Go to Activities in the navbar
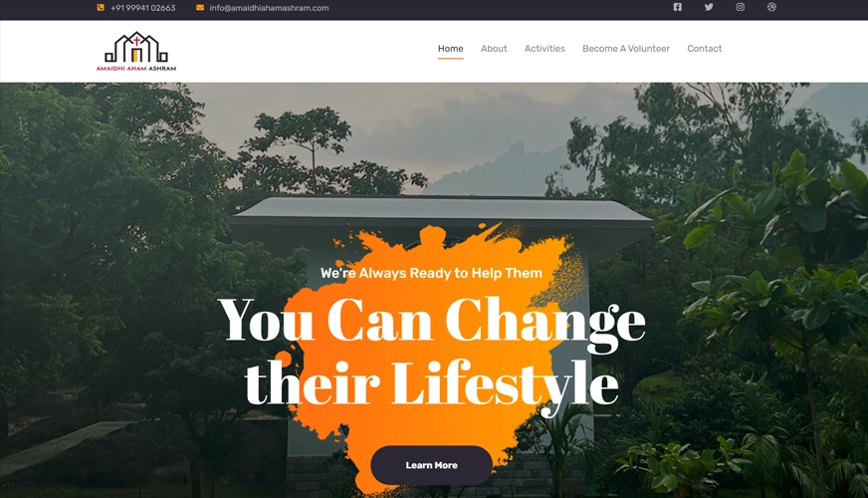This screenshot has width=868, height=498. click(544, 49)
